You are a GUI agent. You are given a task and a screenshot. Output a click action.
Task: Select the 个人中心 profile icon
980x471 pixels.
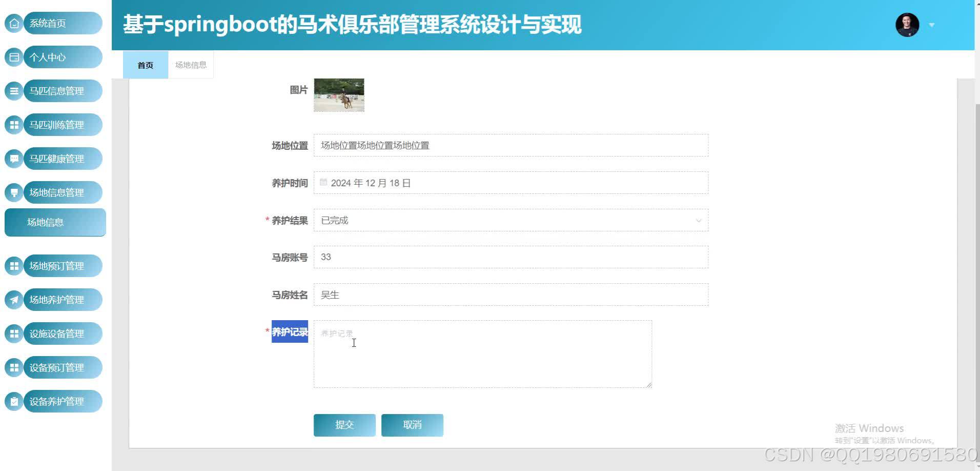coord(14,57)
